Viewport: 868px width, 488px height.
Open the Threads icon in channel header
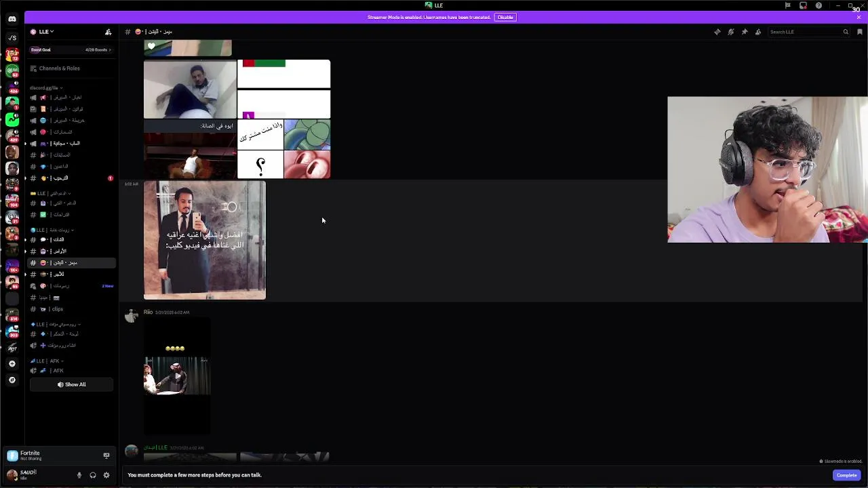tap(717, 32)
